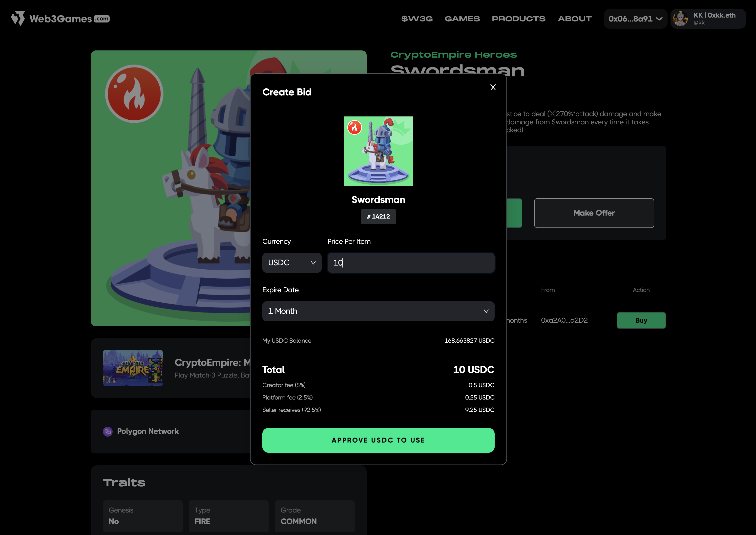Screen dimensions: 756x535
Task: Open the PRODUCTS menu
Action: point(519,19)
